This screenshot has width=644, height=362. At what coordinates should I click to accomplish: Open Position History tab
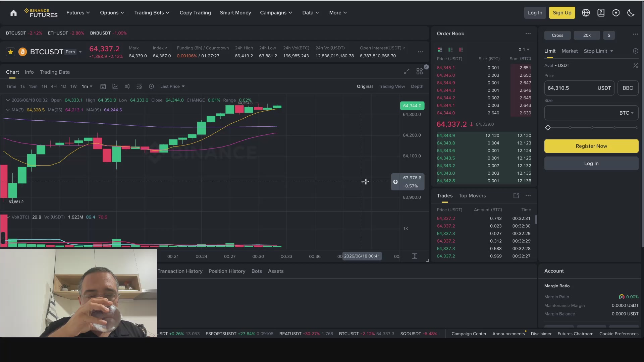coord(227,271)
